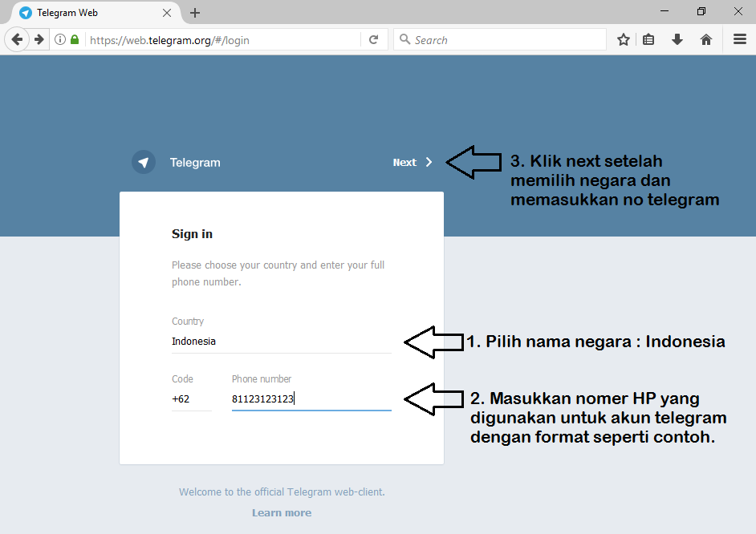
Task: Click the chevron beside Next
Action: coord(429,162)
